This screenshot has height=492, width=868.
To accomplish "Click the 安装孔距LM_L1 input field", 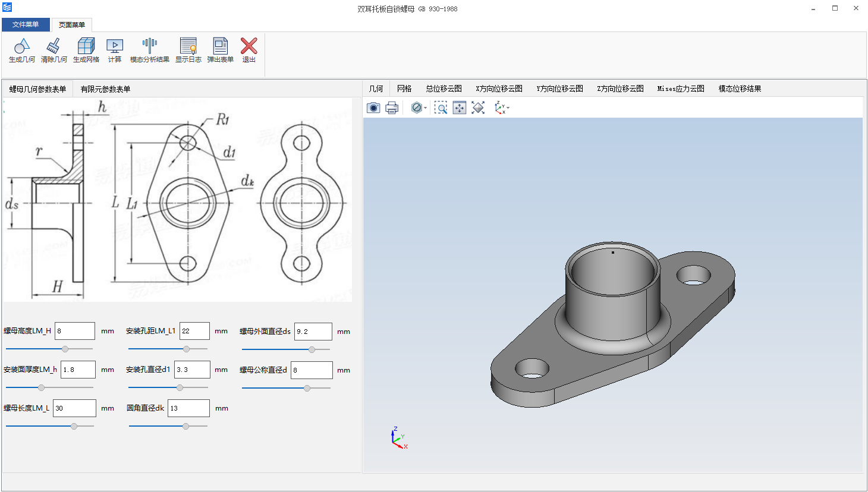I will click(194, 331).
